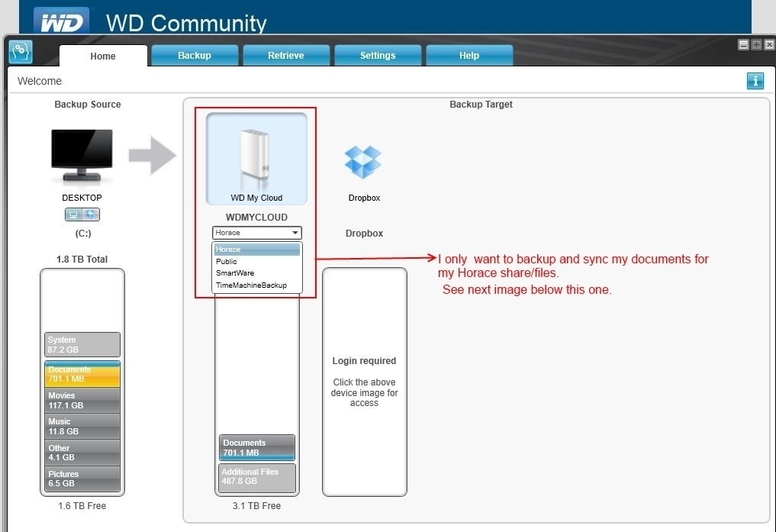Open the Help tab
This screenshot has width=776, height=532.
click(x=469, y=56)
